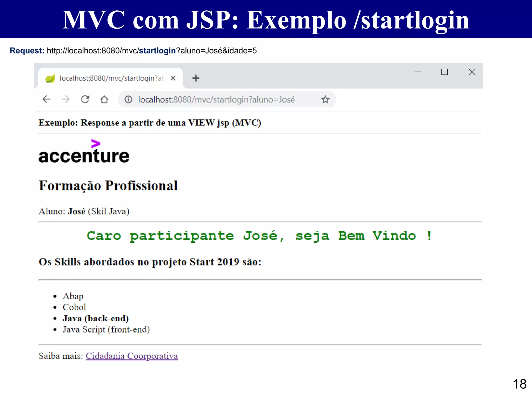Click the green 'Caro participante José' message
The image size is (532, 399).
pos(260,236)
